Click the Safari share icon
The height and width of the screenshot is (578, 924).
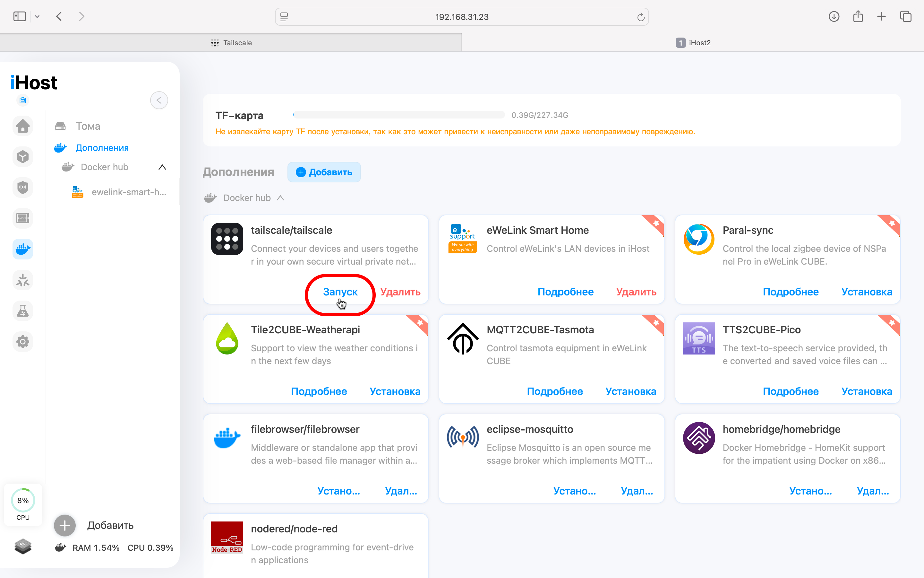pyautogui.click(x=858, y=16)
